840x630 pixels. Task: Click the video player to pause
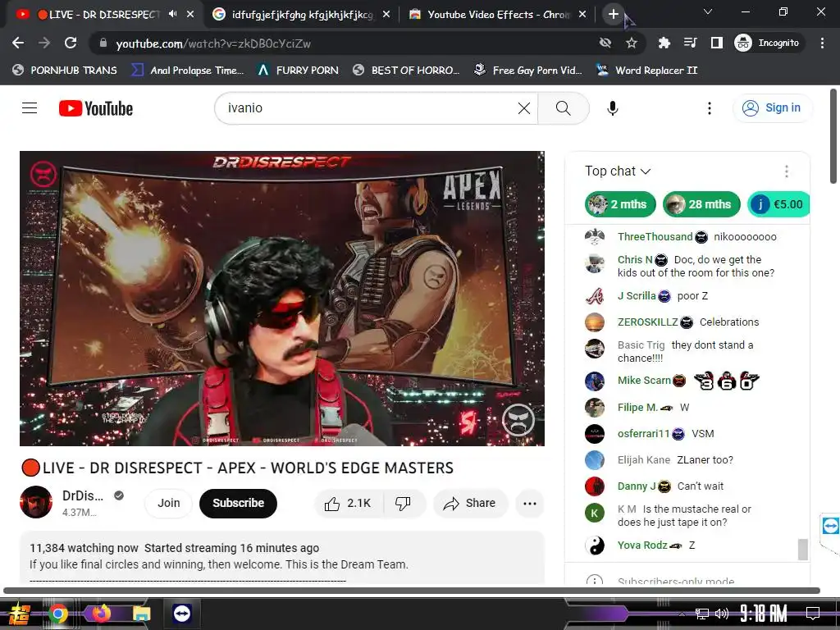point(282,299)
